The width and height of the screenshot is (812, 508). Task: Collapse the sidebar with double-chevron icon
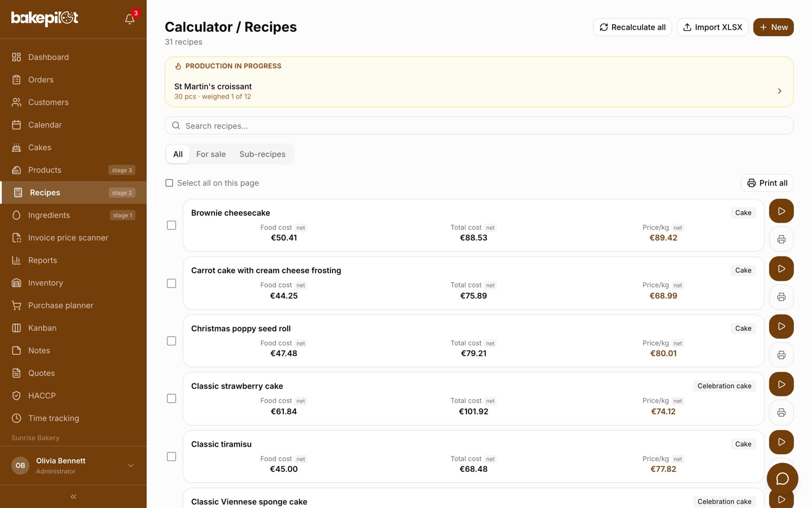(x=73, y=497)
